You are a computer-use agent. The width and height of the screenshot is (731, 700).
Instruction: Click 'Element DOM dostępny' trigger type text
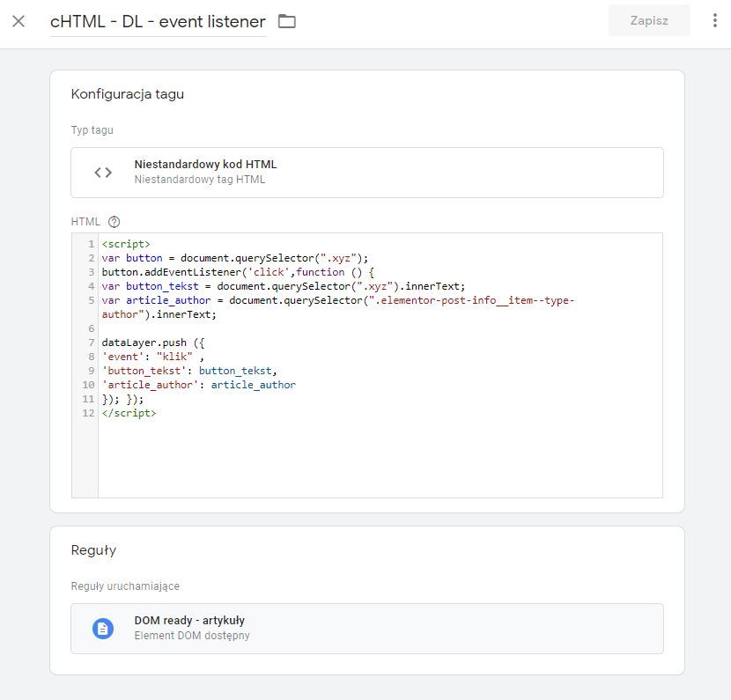192,636
